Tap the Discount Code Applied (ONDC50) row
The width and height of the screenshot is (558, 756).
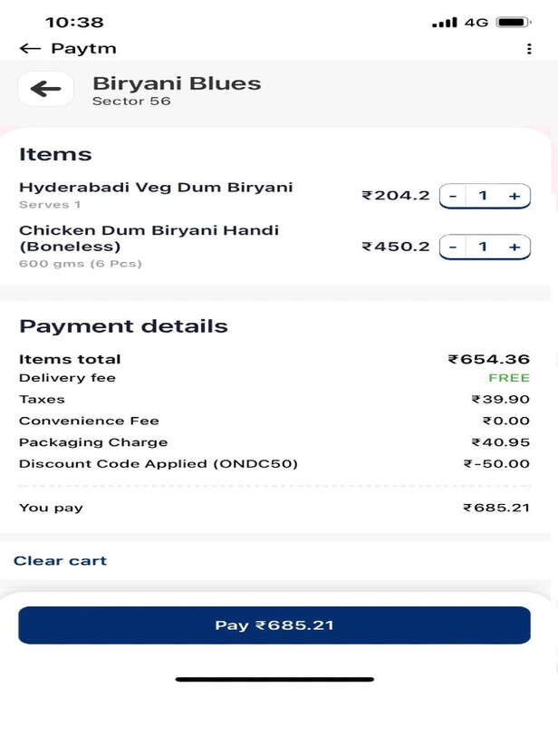pyautogui.click(x=159, y=464)
